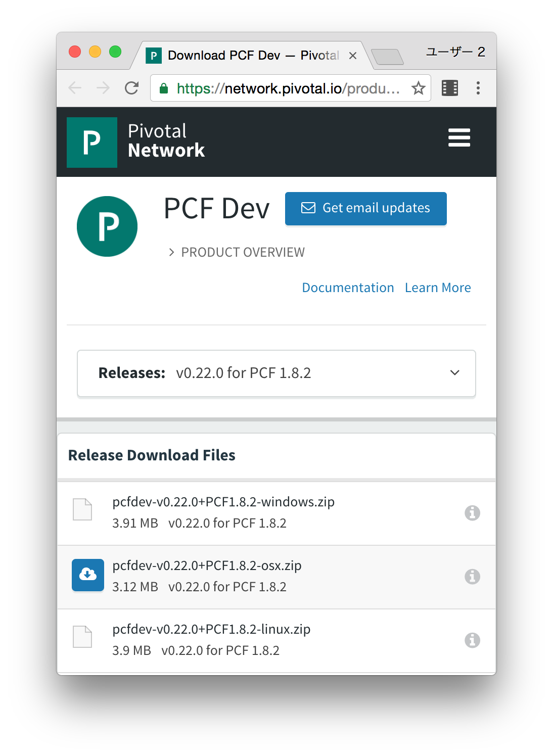
Task: Open a new browser tab
Action: (x=387, y=57)
